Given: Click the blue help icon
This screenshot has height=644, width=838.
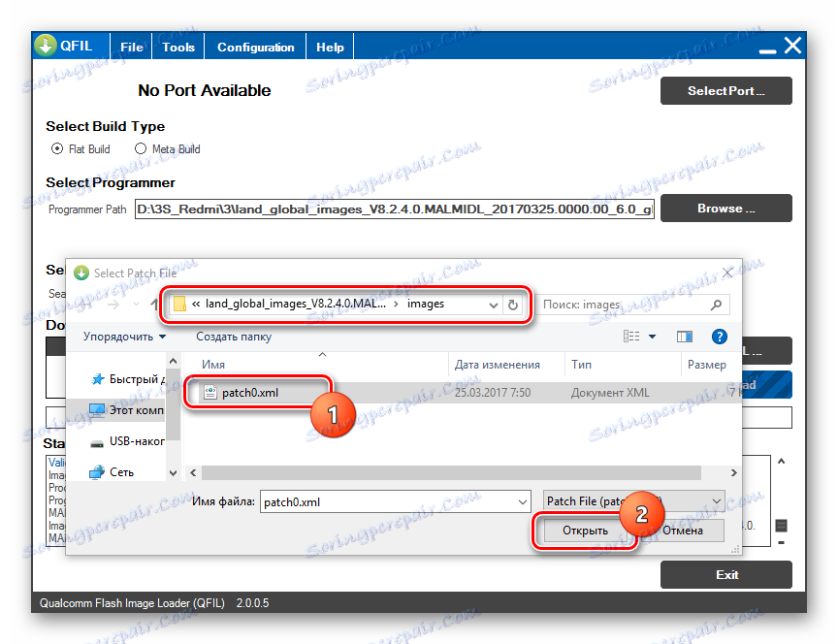Looking at the screenshot, I should tap(720, 337).
